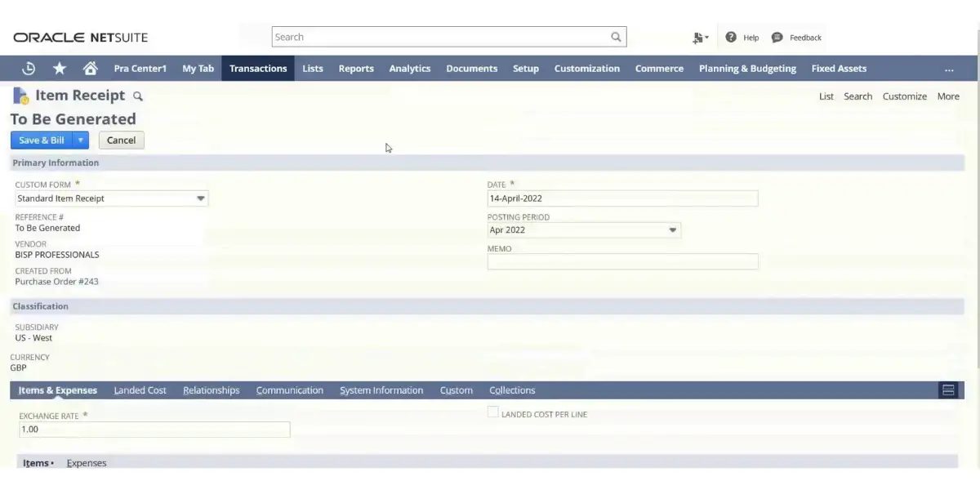Open the List link
Screen dimensions: 980x490
(826, 96)
